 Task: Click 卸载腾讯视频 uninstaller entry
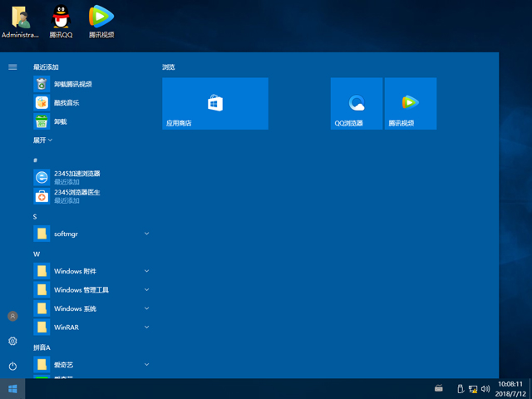click(x=72, y=84)
